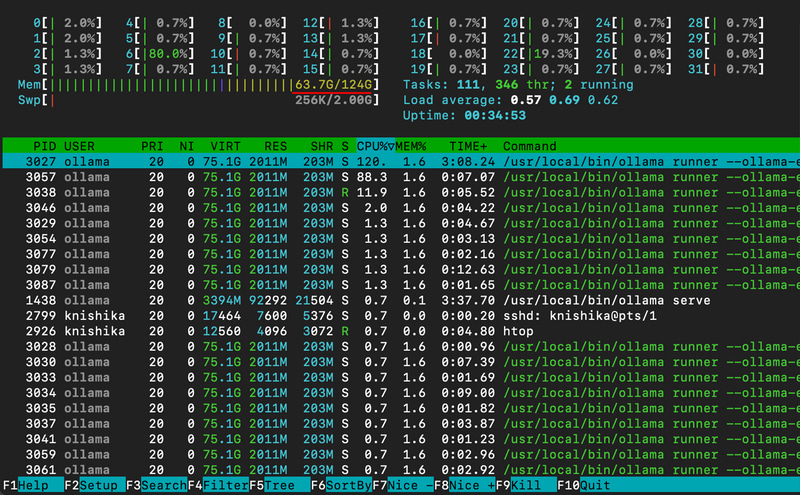Click the Mem usage meter bar
800x495 pixels.
click(198, 85)
